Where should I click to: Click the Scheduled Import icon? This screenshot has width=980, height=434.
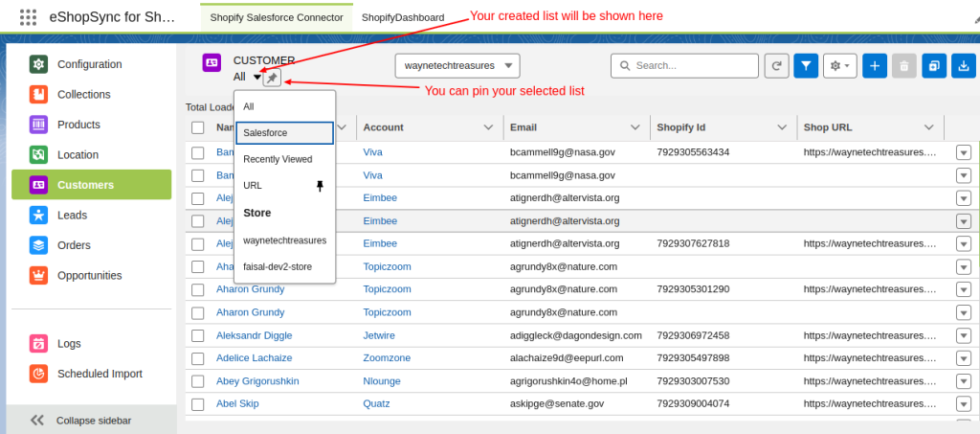tap(38, 374)
